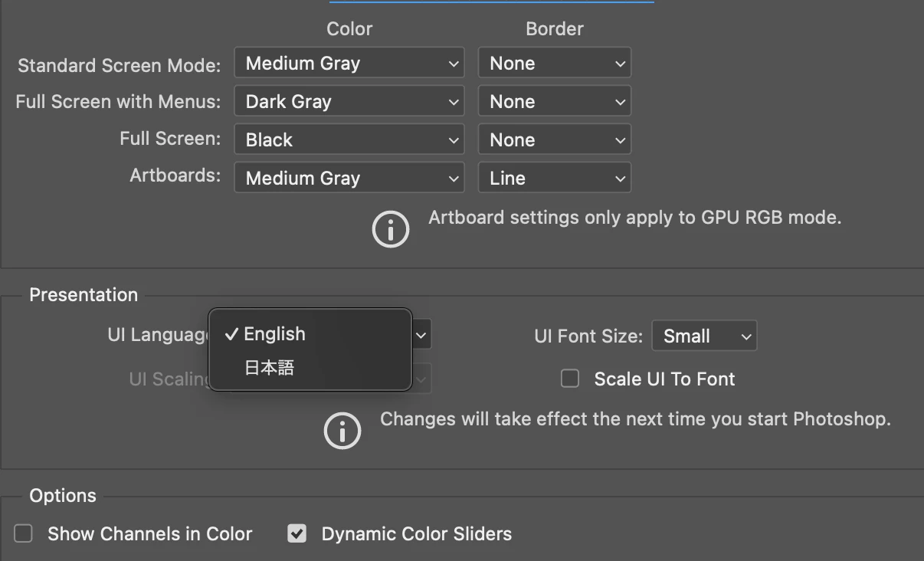Click the Scale UI To Font label
The width and height of the screenshot is (924, 561).
[x=664, y=379]
